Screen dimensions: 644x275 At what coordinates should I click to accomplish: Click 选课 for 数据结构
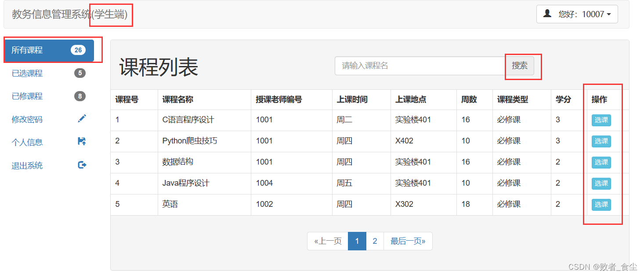point(601,162)
